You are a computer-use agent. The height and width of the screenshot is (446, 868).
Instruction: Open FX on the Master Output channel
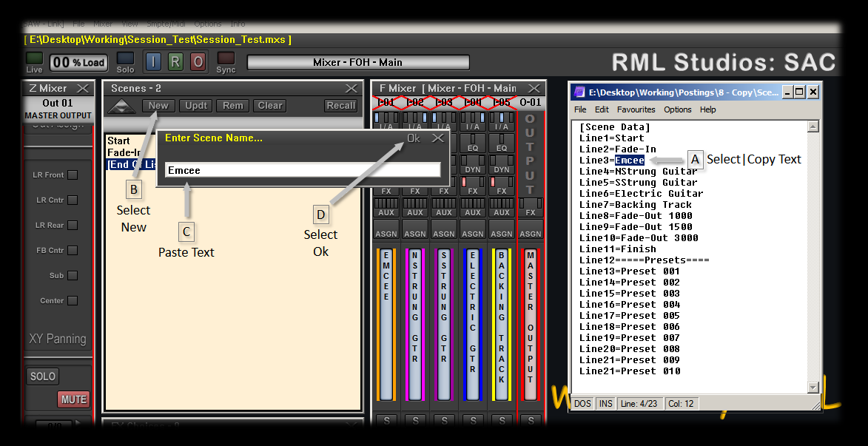click(x=530, y=212)
